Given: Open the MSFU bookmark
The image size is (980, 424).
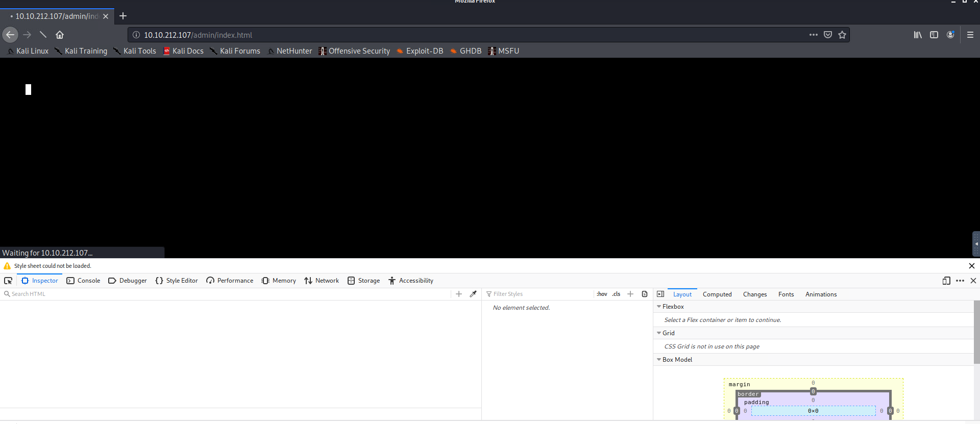Looking at the screenshot, I should [x=504, y=51].
